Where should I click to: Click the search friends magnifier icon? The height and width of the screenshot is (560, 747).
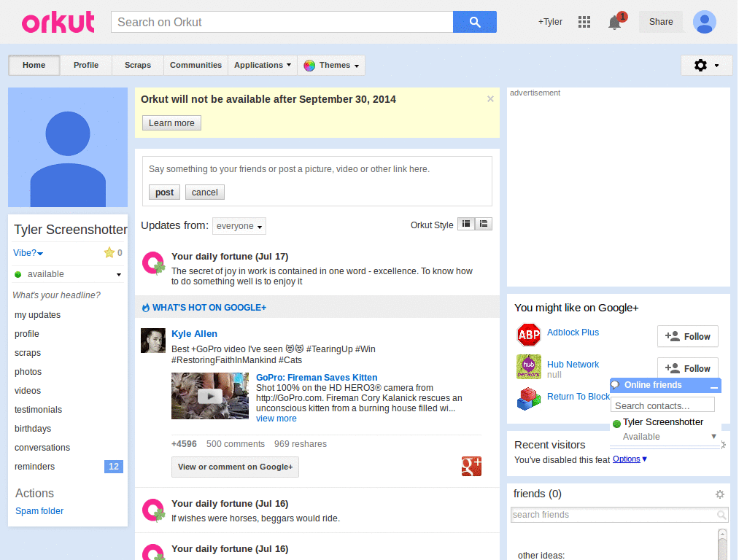pyautogui.click(x=721, y=515)
